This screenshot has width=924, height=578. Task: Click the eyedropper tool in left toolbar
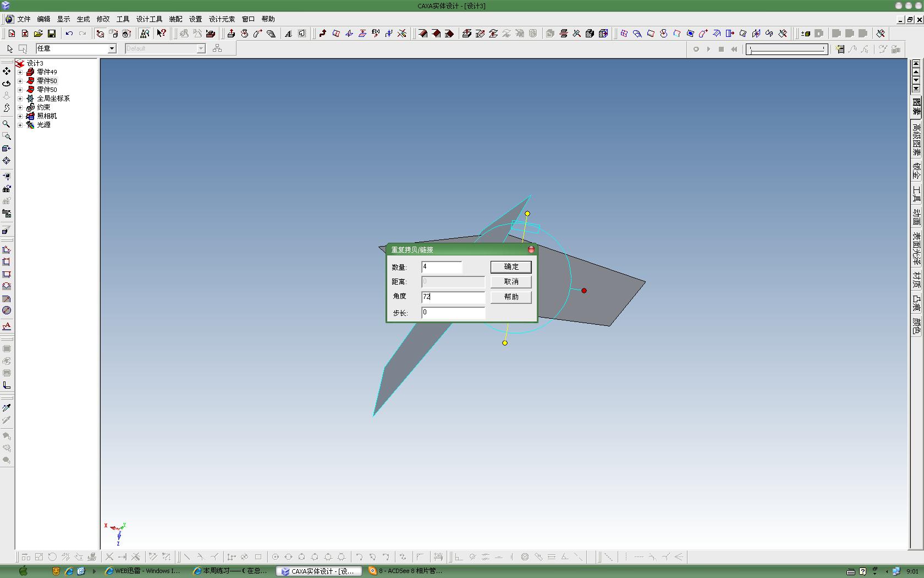coord(7,408)
